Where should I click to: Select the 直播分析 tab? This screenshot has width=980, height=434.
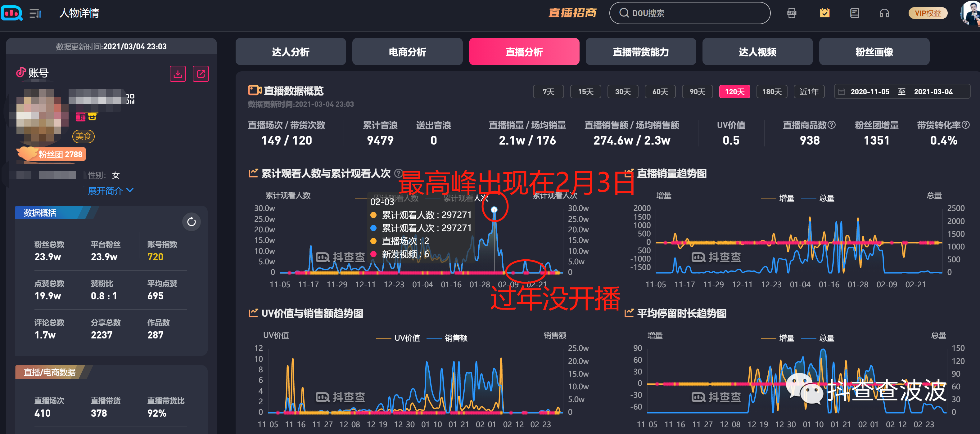[x=524, y=52]
